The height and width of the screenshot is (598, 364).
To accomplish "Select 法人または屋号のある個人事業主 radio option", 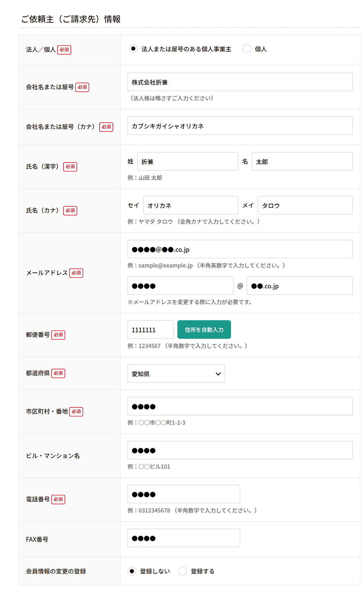I will click(x=133, y=49).
